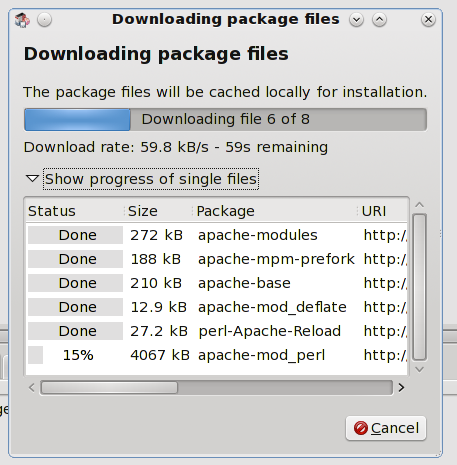Click the package manager icon in title bar
This screenshot has height=465, width=457.
pyautogui.click(x=22, y=20)
